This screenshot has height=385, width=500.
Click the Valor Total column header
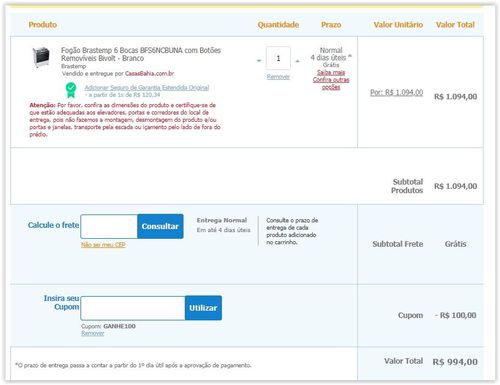pos(455,25)
